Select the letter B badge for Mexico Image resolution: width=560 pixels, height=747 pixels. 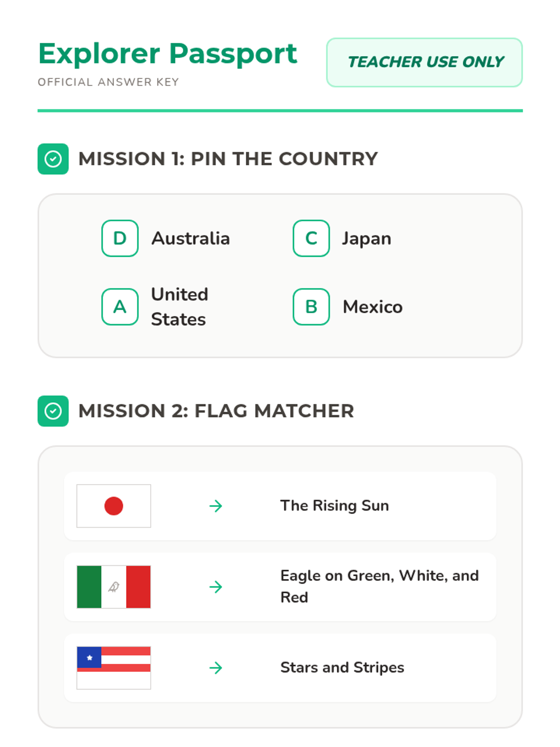[311, 307]
